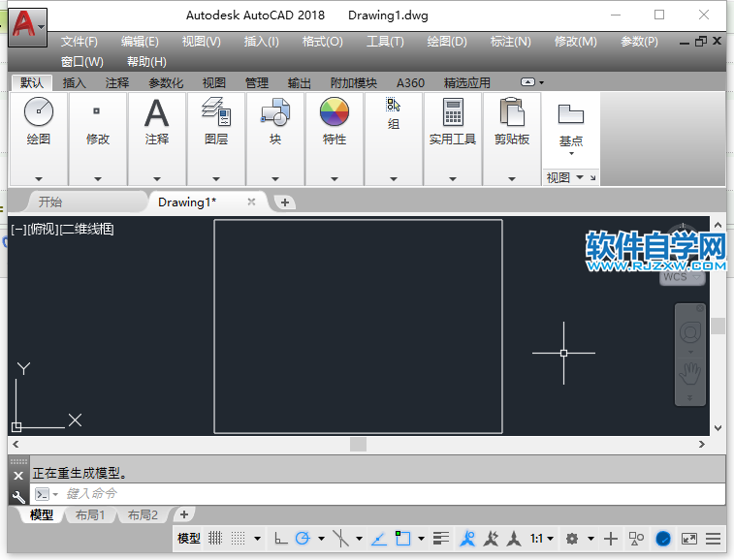Open the 绘图 (Draw) ribbon panel

tap(39, 121)
